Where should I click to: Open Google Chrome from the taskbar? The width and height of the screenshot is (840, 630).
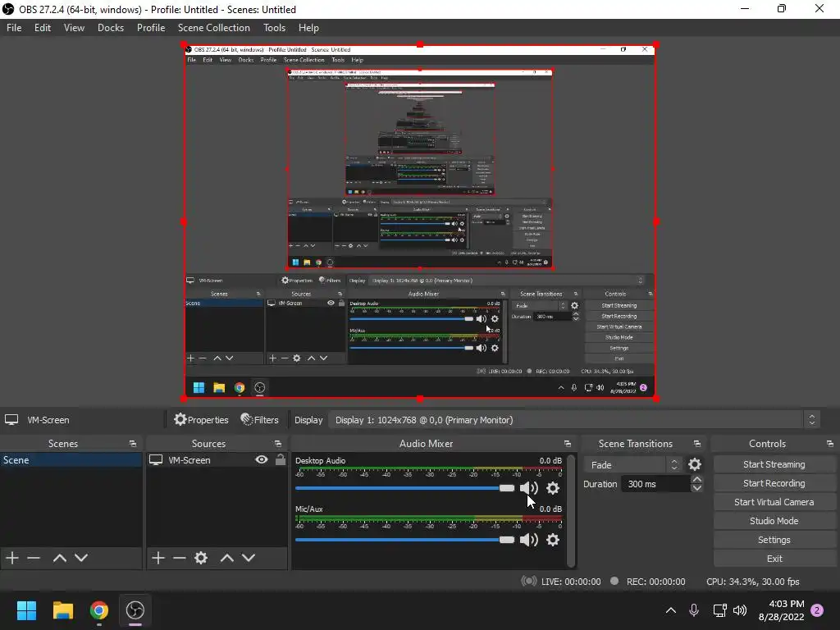[99, 610]
